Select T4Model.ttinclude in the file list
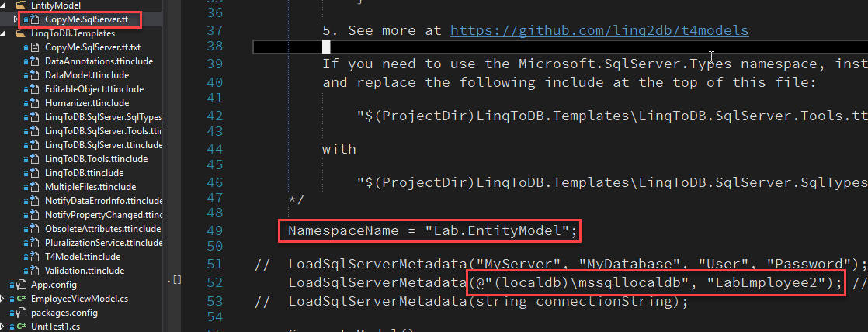 83,257
